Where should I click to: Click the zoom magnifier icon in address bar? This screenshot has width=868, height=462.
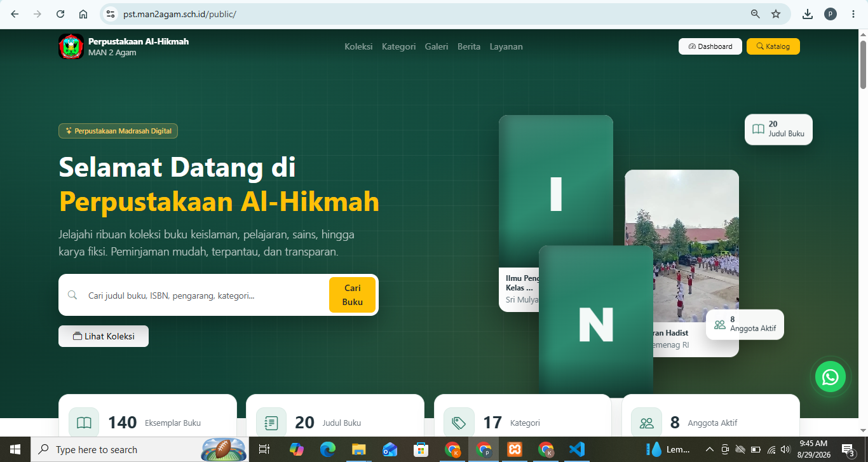tap(756, 14)
